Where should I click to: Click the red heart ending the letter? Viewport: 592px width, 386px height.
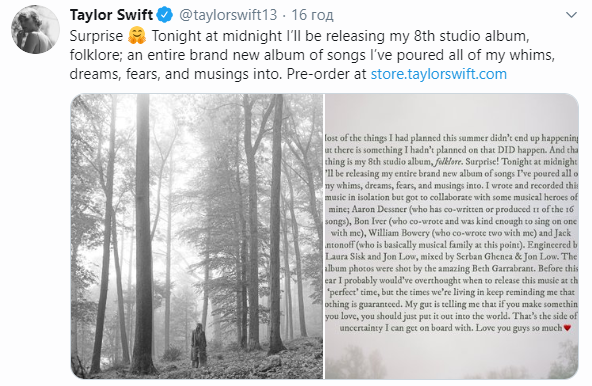[567, 328]
